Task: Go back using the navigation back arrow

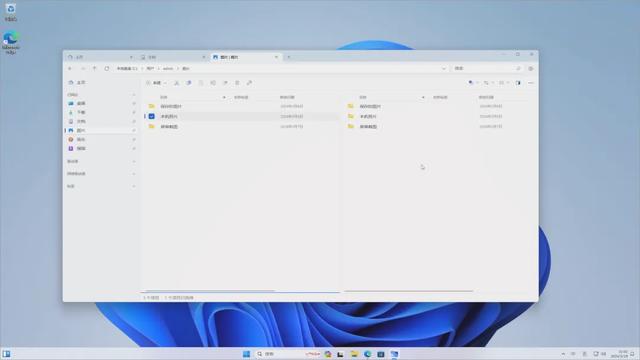Action: click(70, 69)
